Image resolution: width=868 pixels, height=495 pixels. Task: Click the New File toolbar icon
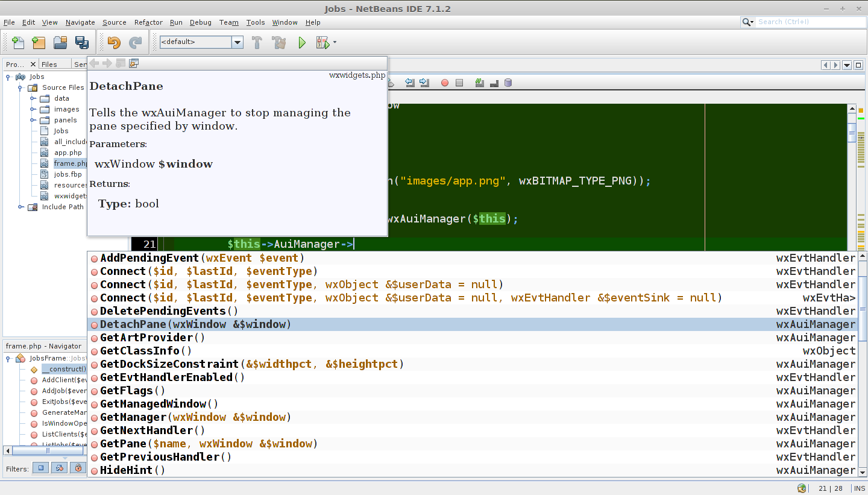click(x=19, y=42)
